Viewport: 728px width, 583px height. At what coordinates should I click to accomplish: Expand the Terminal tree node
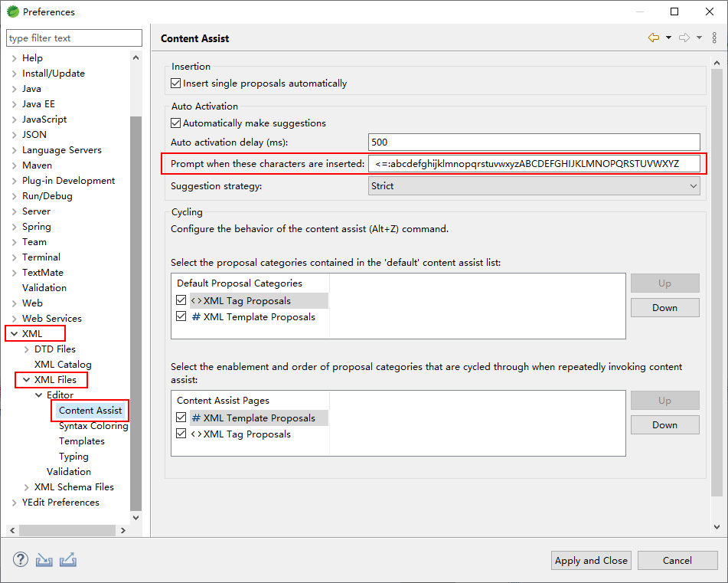(15, 257)
